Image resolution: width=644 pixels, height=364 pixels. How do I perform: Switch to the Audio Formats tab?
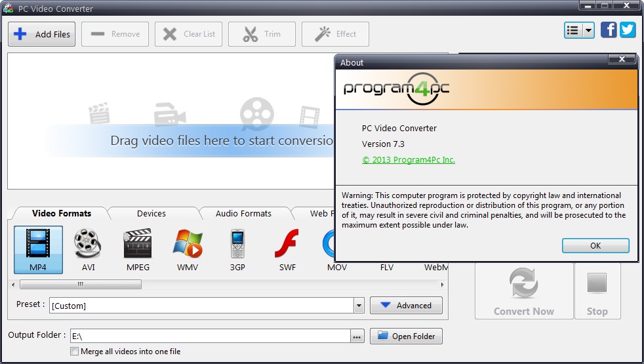[243, 214]
